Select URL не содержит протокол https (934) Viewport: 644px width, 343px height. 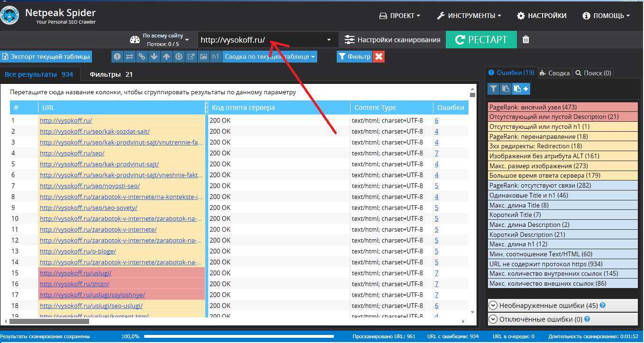click(x=563, y=264)
